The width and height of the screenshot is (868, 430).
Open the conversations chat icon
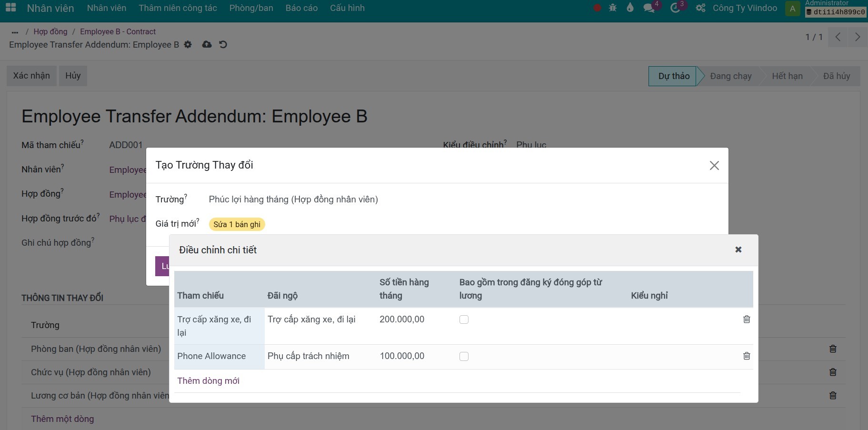point(649,8)
